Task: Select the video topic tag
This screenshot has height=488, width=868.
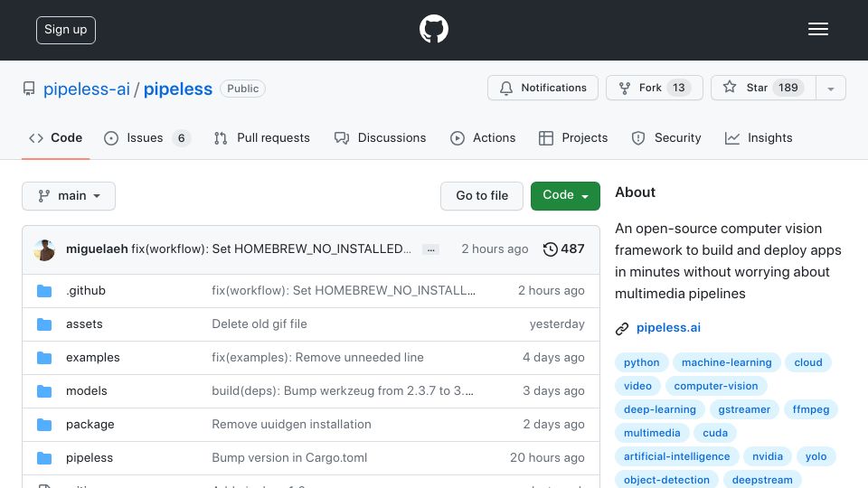Action: click(x=637, y=386)
